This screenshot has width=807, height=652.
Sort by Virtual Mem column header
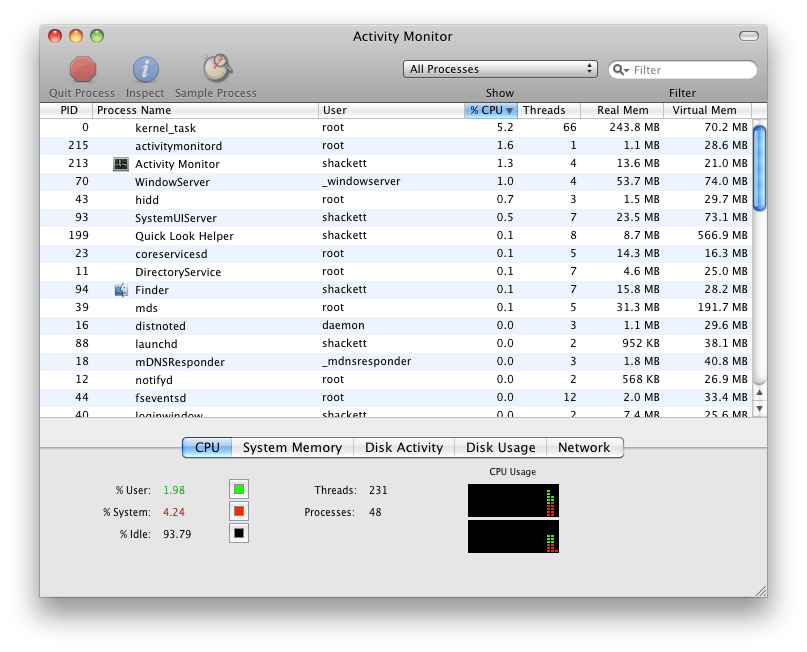tap(707, 110)
